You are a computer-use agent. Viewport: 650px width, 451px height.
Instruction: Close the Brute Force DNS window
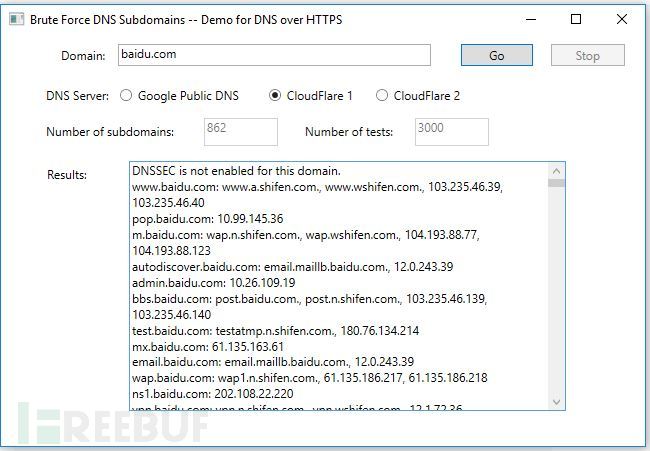tap(622, 19)
